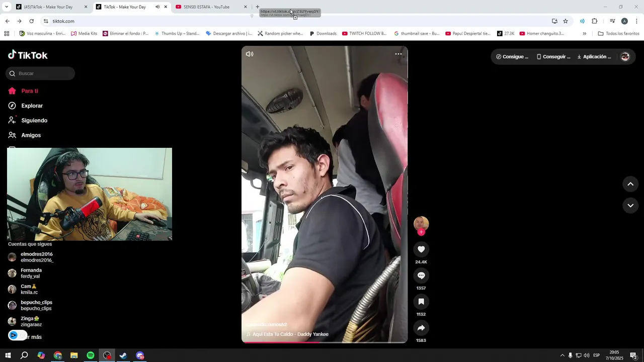Click the TikTok logo
This screenshot has width=644, height=362.
(28, 55)
